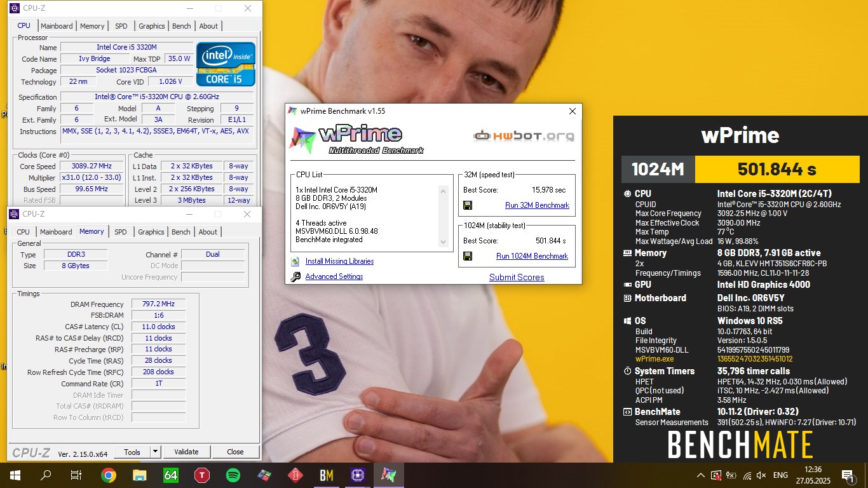The image size is (868, 488).
Task: Click the Run 32M Benchmark link
Action: tap(537, 205)
